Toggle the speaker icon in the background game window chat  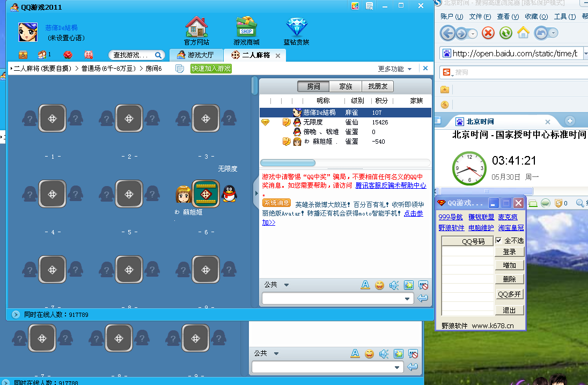[384, 353]
